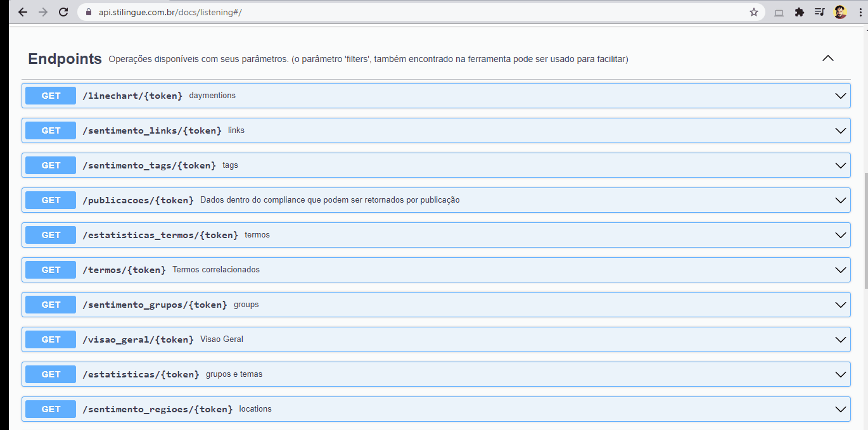The width and height of the screenshot is (868, 430).
Task: Open the /termos/{token} endpoint path
Action: pyautogui.click(x=124, y=270)
